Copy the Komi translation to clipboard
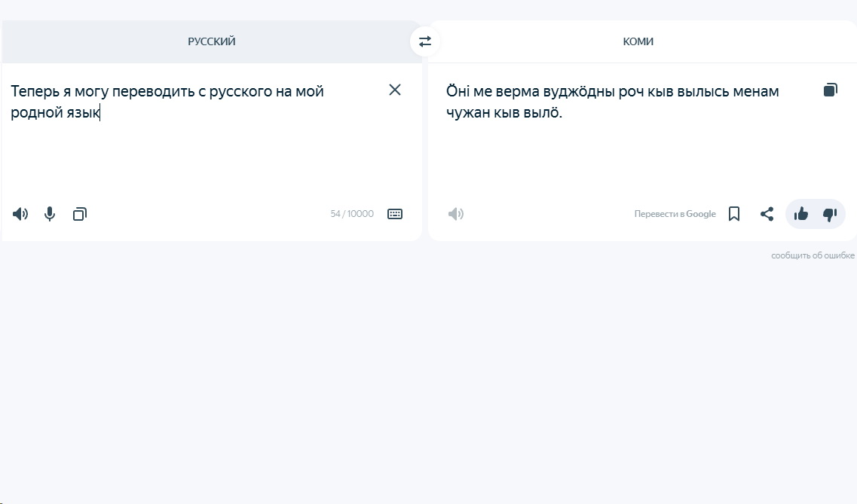This screenshot has width=857, height=504. point(830,90)
